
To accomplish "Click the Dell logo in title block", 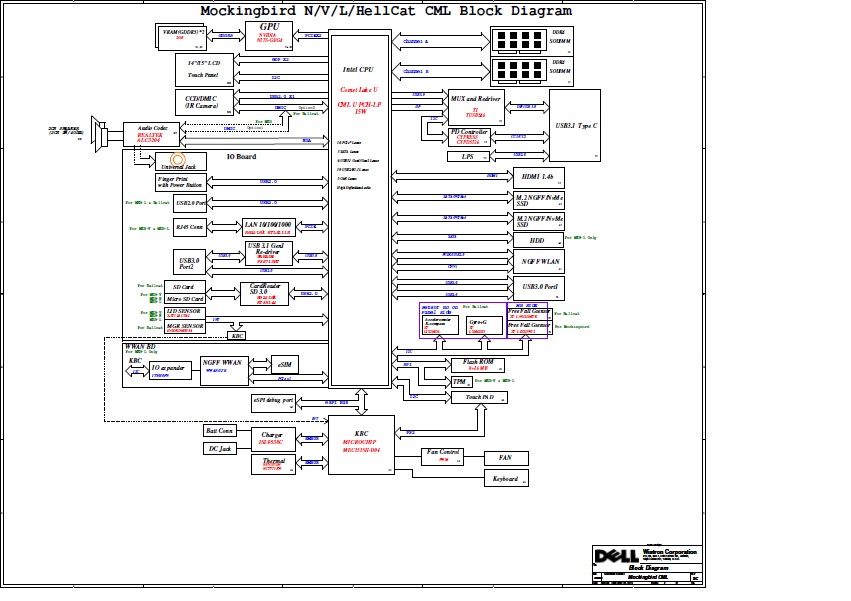I will pyautogui.click(x=610, y=556).
